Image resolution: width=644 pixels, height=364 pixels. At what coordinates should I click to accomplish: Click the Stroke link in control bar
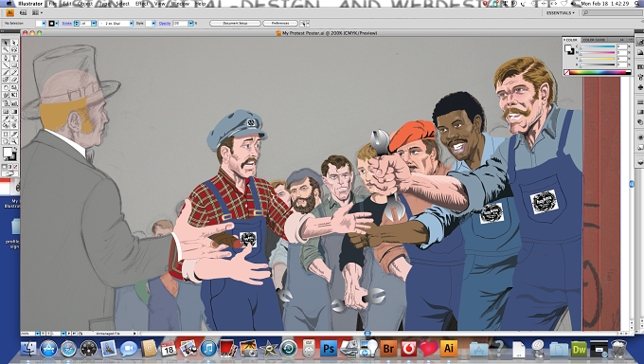pyautogui.click(x=67, y=24)
